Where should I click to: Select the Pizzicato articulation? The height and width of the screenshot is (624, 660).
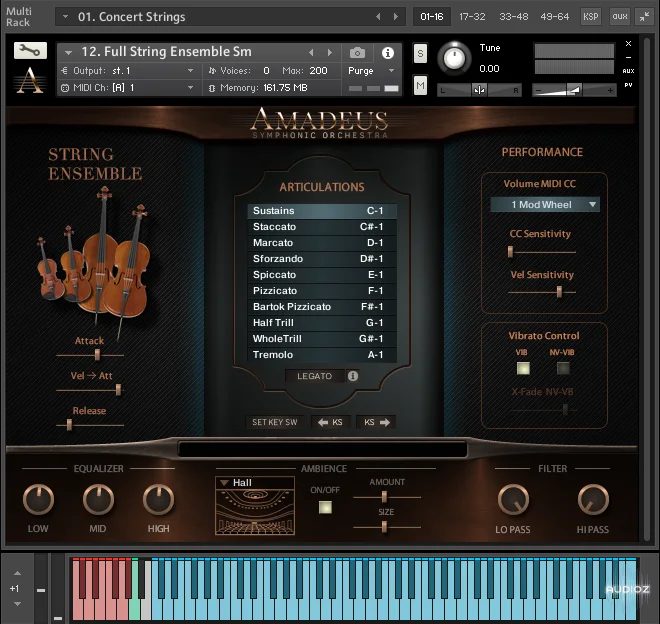tap(322, 291)
